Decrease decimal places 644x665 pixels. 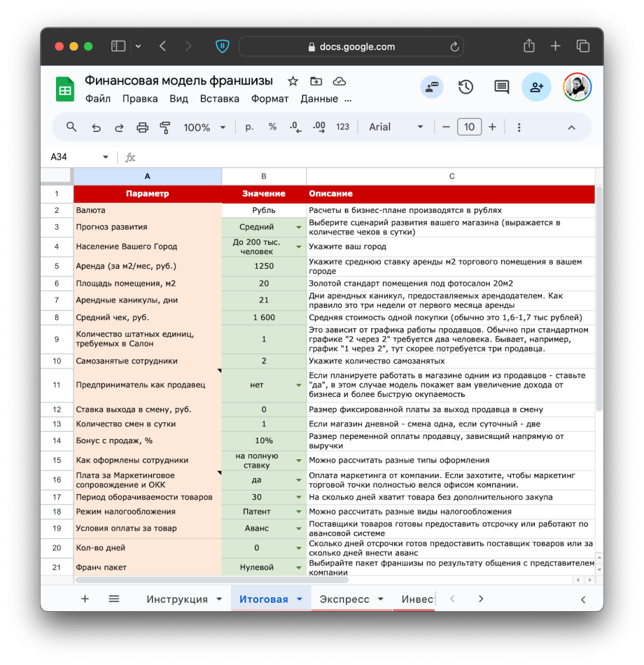[x=295, y=127]
